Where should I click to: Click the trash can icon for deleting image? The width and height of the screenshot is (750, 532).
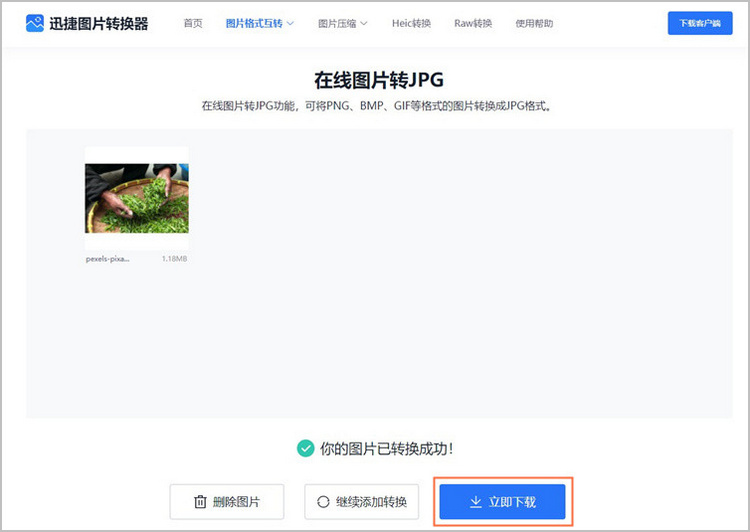pyautogui.click(x=200, y=502)
